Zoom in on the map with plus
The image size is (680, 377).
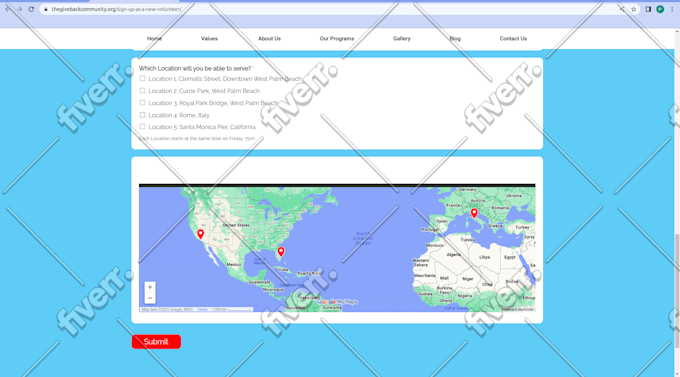click(150, 287)
